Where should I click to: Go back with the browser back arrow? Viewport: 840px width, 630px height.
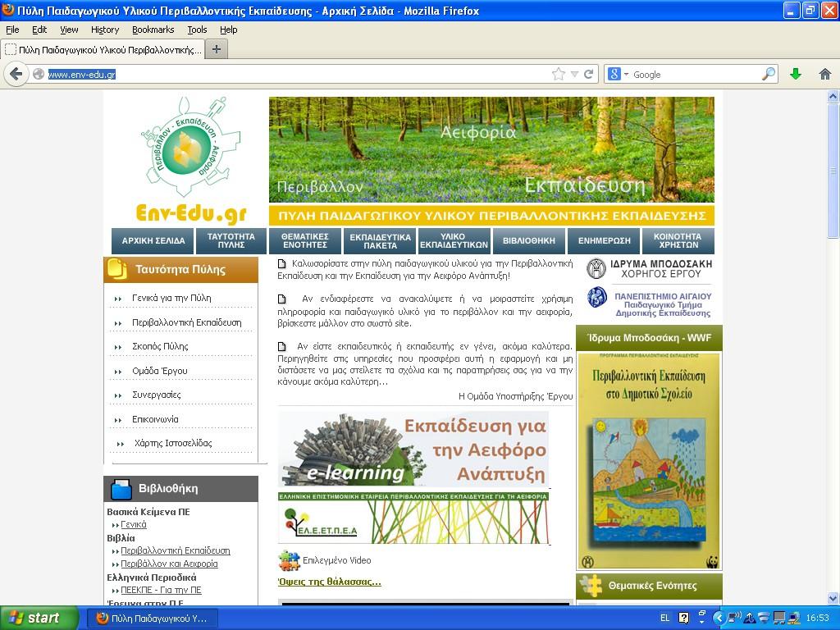click(16, 74)
